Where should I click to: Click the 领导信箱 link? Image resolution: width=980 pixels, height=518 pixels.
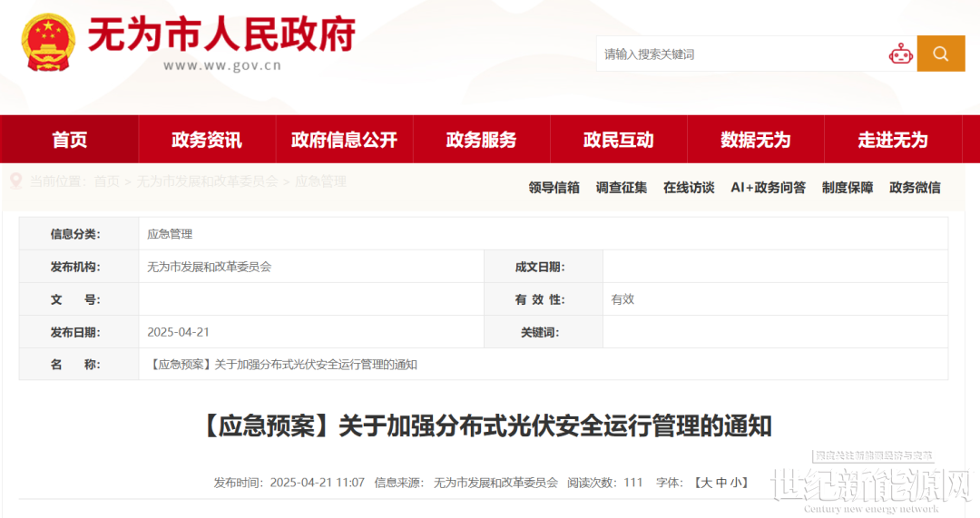click(554, 188)
